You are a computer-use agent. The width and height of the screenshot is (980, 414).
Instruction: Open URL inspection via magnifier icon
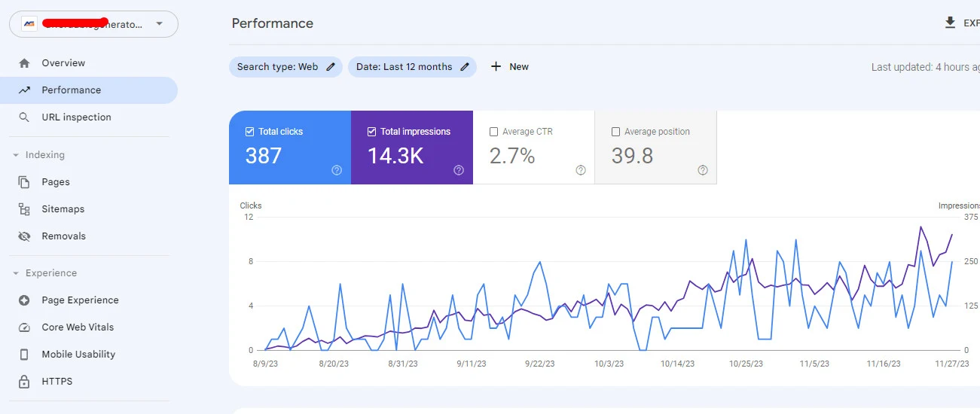coord(25,117)
